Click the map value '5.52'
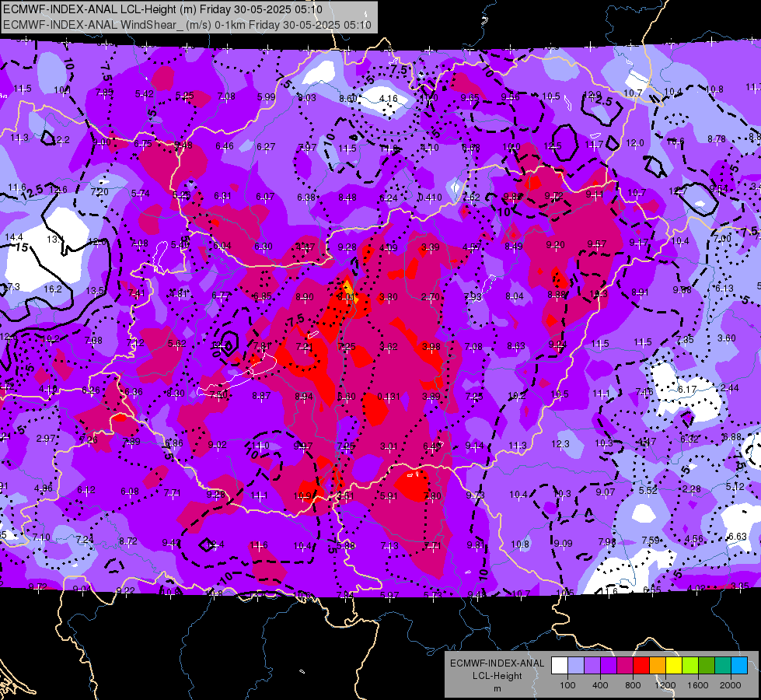 coord(648,491)
